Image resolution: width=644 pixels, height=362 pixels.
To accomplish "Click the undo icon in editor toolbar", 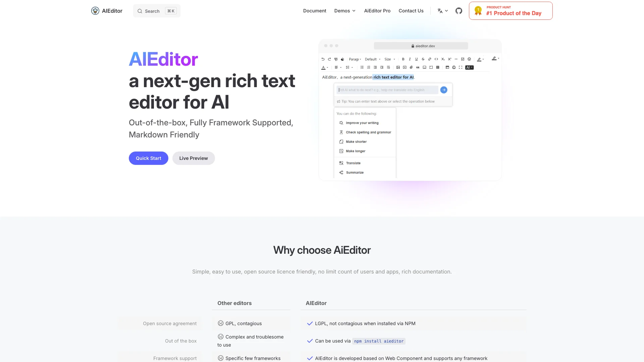I will tap(323, 59).
